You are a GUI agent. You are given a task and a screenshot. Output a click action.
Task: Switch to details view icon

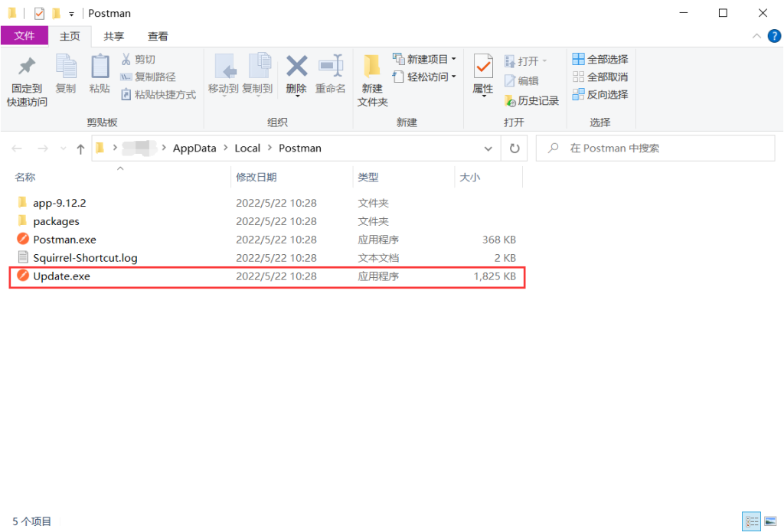[752, 521]
